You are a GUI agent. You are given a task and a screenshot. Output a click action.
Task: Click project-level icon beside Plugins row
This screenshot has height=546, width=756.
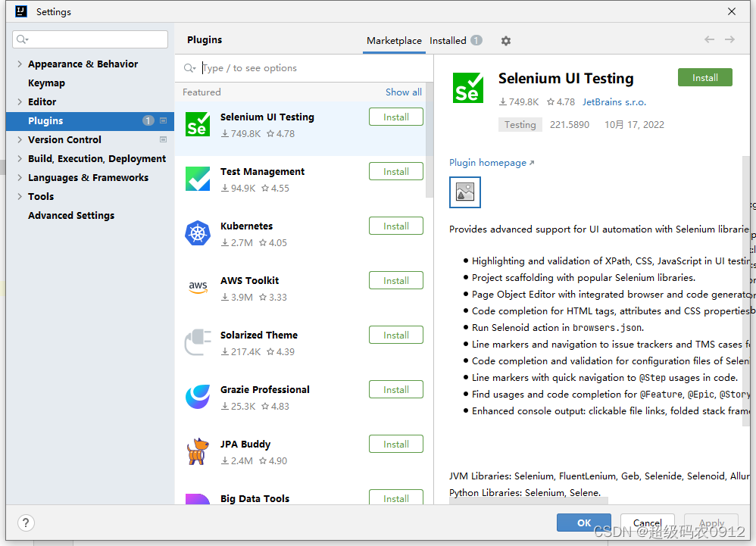pyautogui.click(x=163, y=120)
